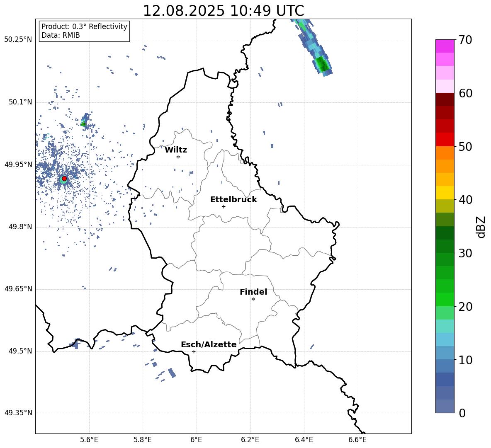Click the 70 colorbar tick label
Screen dimensions: 491x448
[x=465, y=40]
